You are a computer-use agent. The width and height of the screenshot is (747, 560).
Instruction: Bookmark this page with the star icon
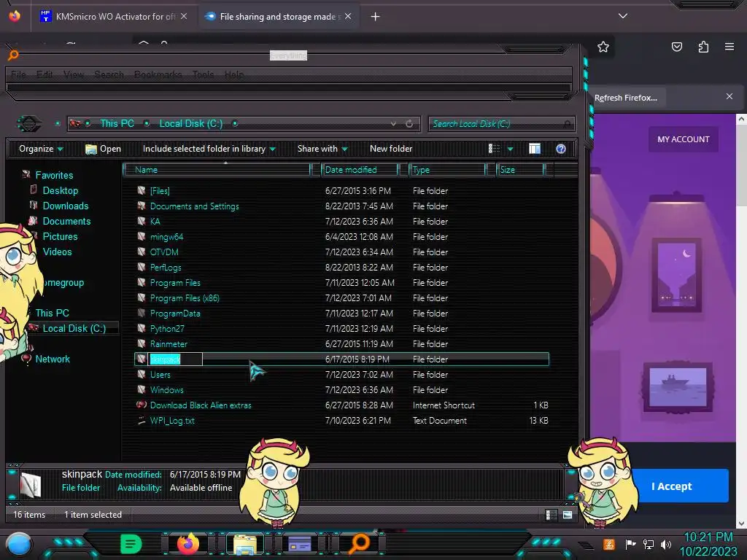tap(603, 47)
